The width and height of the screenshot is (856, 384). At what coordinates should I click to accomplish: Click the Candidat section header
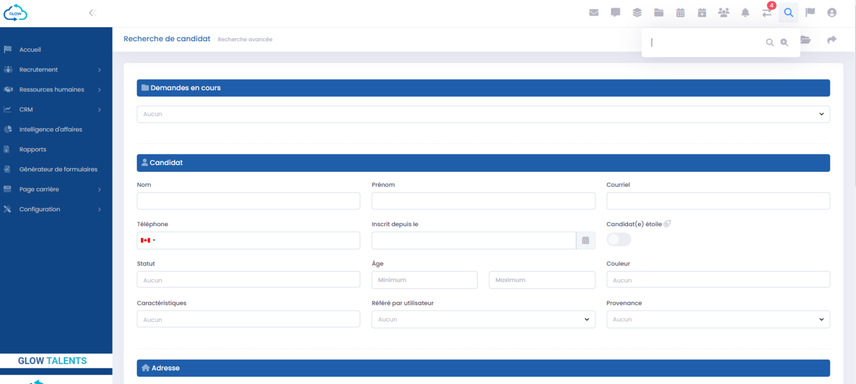click(x=483, y=163)
